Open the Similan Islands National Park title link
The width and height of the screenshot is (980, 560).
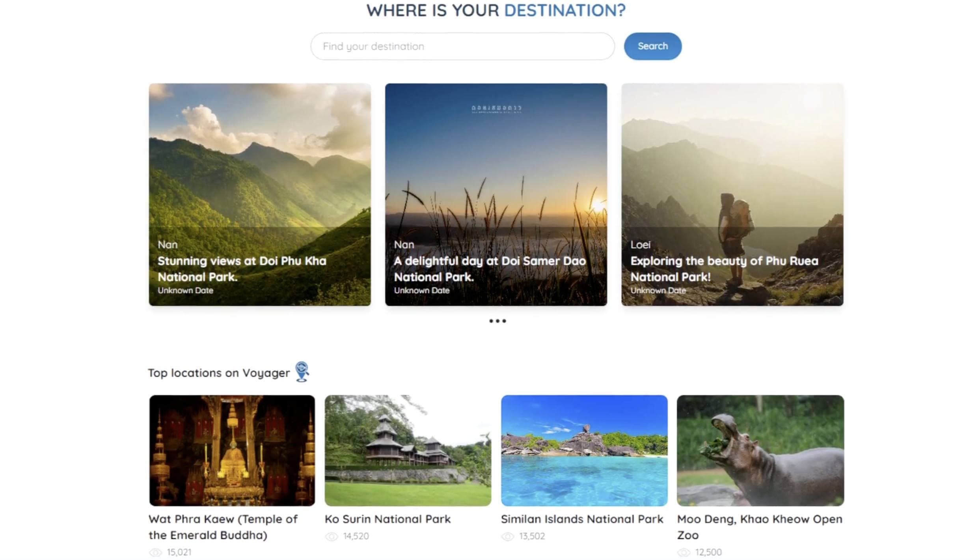tap(582, 519)
